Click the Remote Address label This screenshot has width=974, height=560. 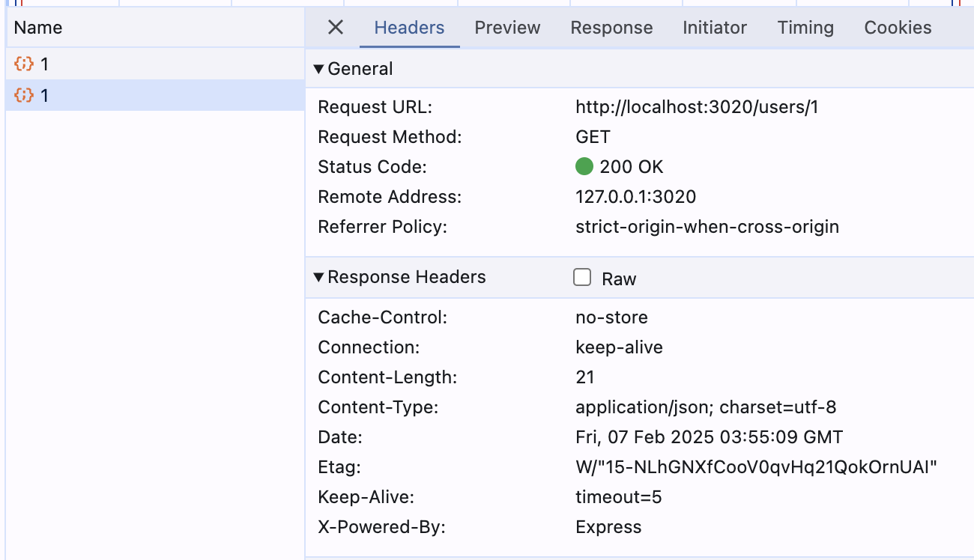(390, 197)
